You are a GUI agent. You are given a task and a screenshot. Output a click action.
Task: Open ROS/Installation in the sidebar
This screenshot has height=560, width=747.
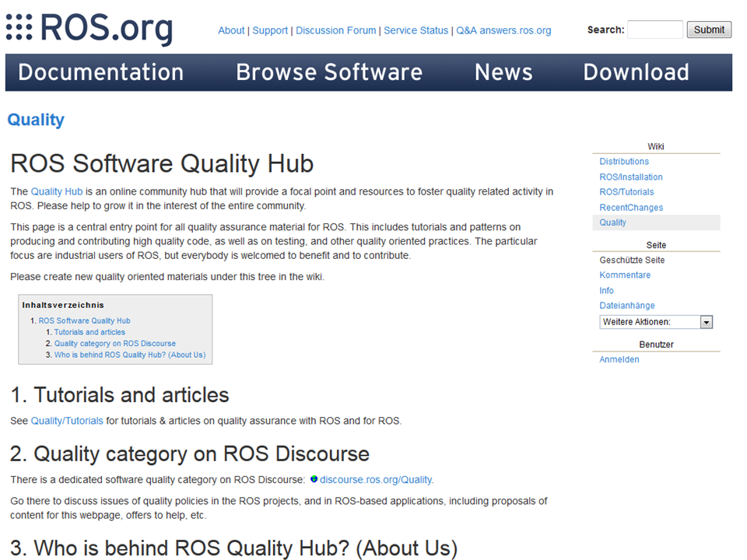pos(631,177)
